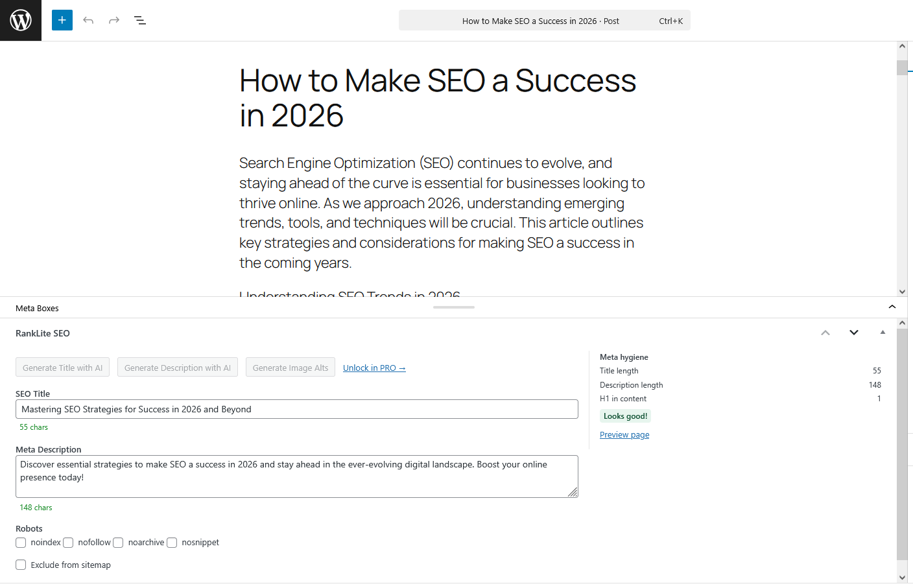Redo the last undone change
Screen dimensions: 913x588
click(114, 20)
